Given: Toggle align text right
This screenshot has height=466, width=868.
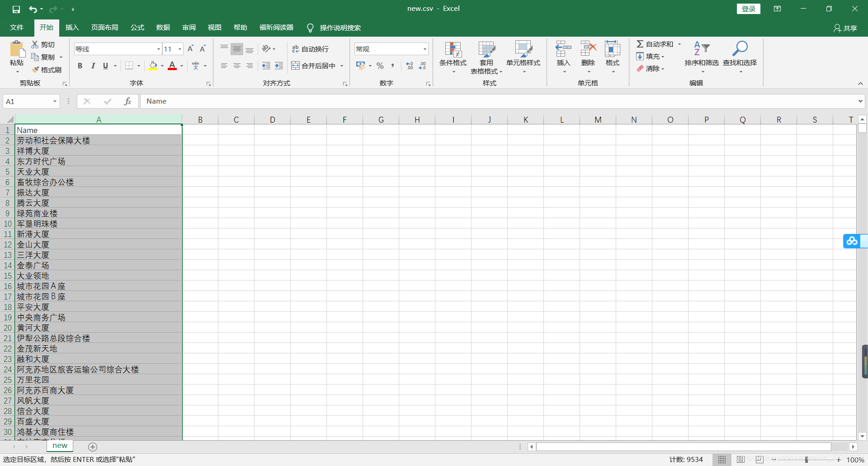Looking at the screenshot, I should [x=250, y=66].
